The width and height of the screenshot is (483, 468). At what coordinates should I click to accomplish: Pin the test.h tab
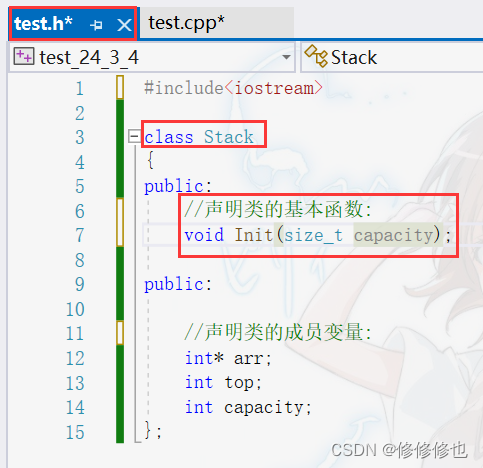click(x=96, y=25)
